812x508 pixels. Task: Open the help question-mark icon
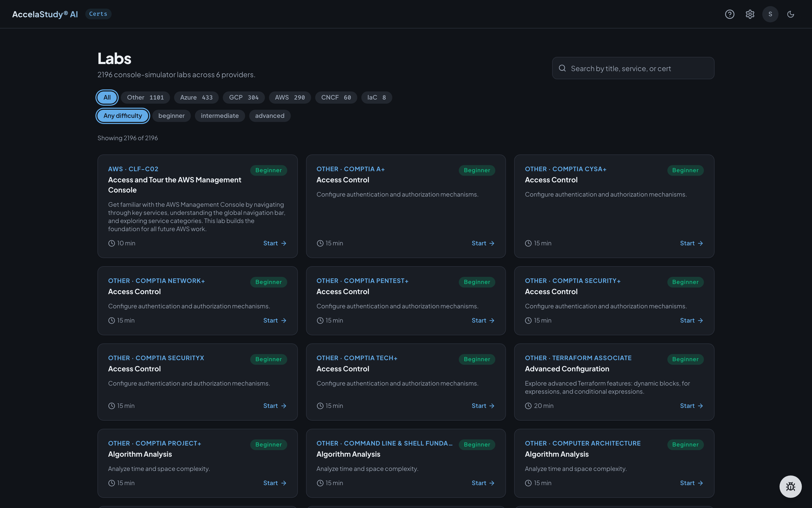(730, 14)
